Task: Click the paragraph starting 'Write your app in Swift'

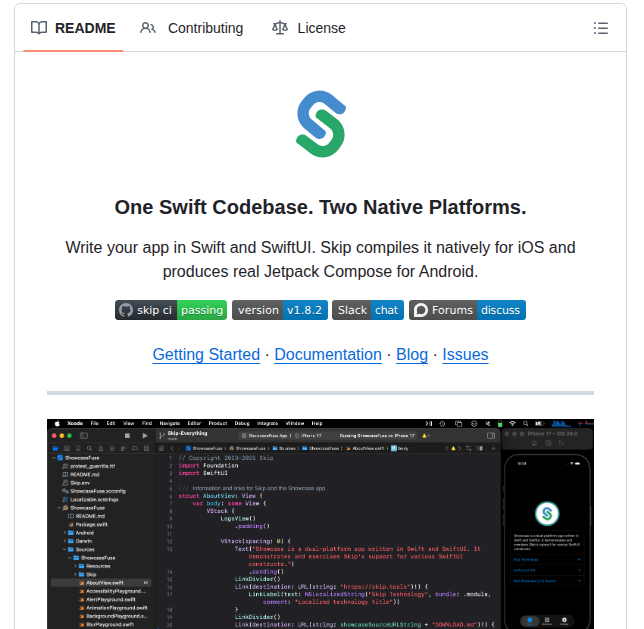Action: (x=320, y=259)
